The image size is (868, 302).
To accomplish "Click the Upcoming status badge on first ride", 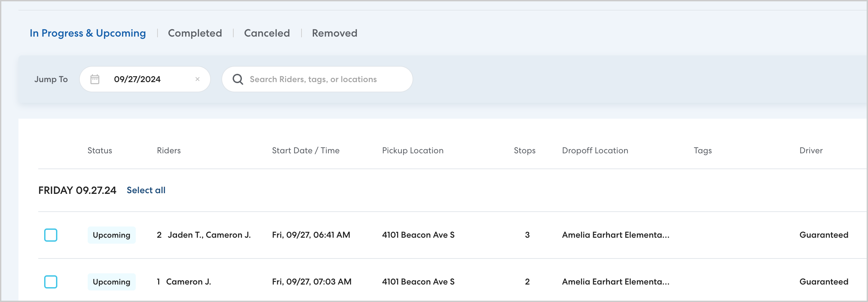I will [111, 235].
